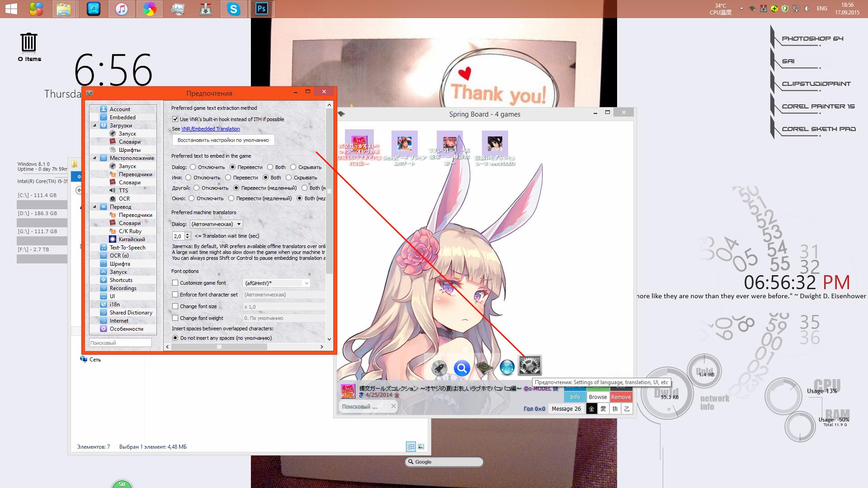Click the Message 26 button
The image size is (868, 488).
[x=566, y=408]
